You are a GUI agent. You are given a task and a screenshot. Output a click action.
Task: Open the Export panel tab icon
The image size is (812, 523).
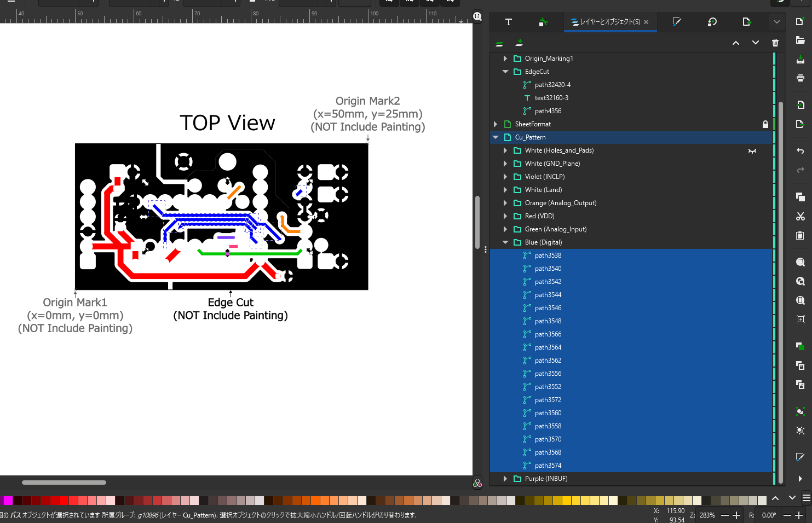[746, 22]
